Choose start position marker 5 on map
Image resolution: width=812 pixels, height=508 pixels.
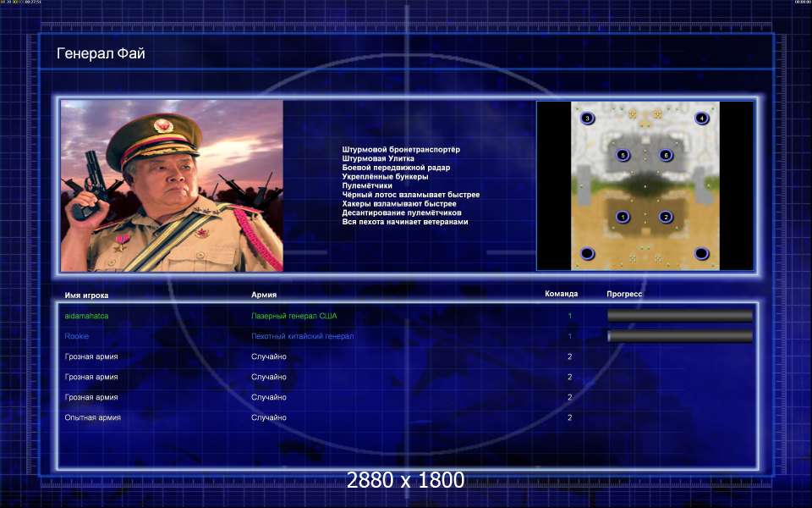(x=623, y=155)
